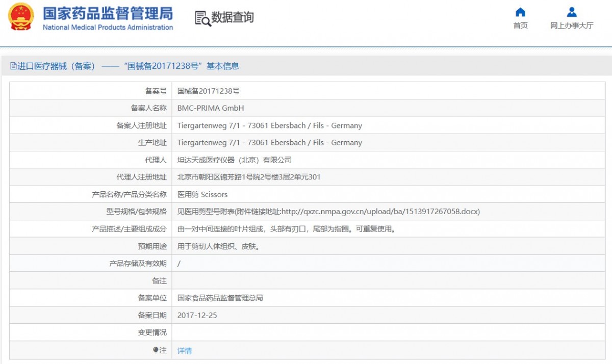The width and height of the screenshot is (612, 364).
Task: Click the 数据查询 heading text
Action: coord(233,17)
